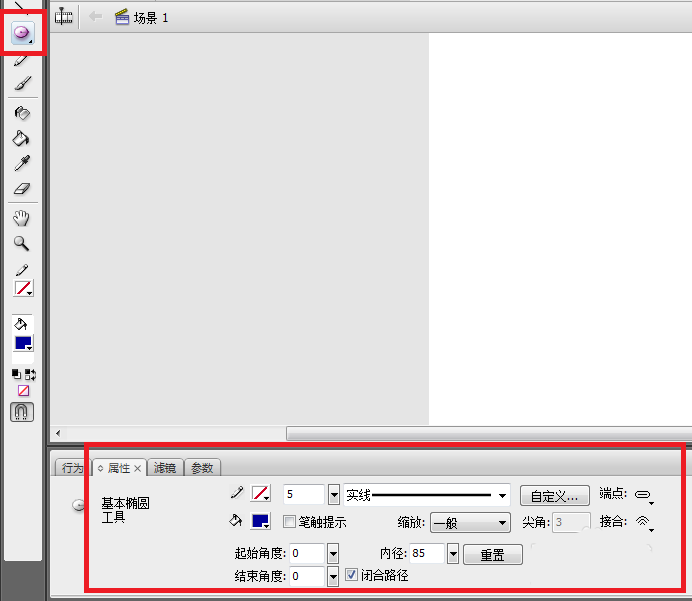Switch to the 属性 tab

coord(119,468)
